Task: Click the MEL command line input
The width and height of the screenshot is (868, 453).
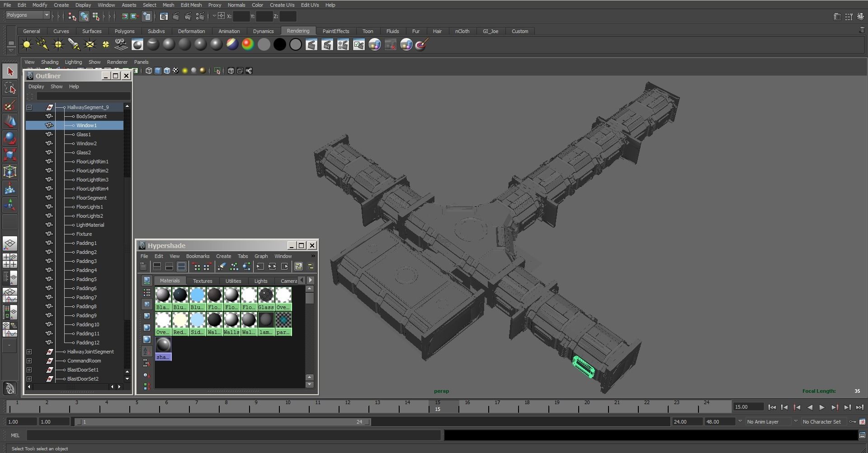Action: 234,435
